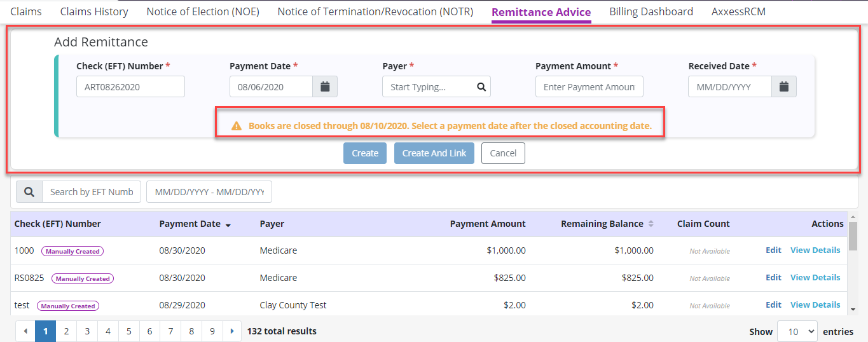868x342 pixels.
Task: Open the Billing Dashboard tab
Action: click(x=651, y=11)
